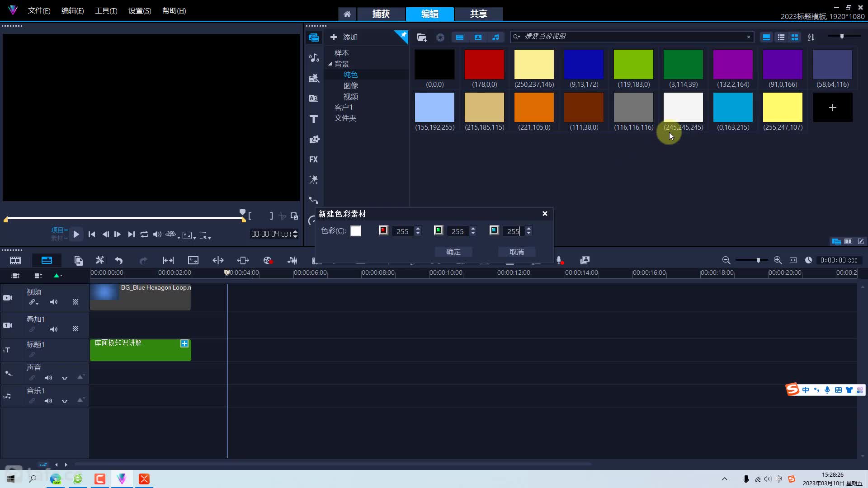The width and height of the screenshot is (868, 488).
Task: Open the green triangle track dropdown
Action: pos(58,276)
